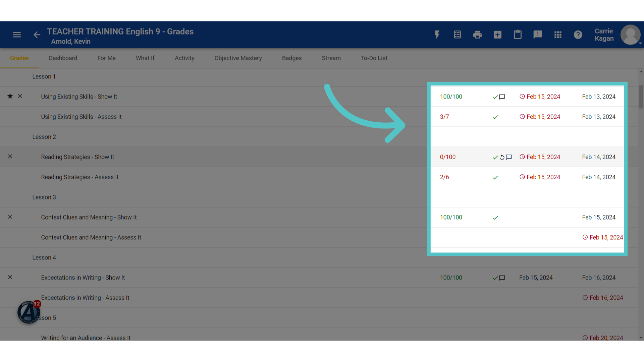Click the plus box add icon
644x362 pixels.
pyautogui.click(x=497, y=35)
